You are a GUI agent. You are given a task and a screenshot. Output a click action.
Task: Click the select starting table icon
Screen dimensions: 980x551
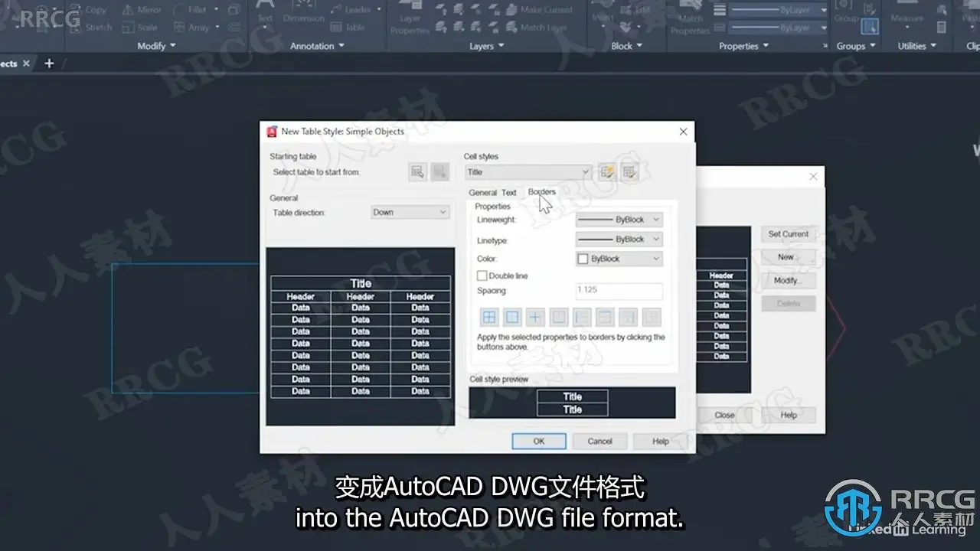click(x=417, y=172)
